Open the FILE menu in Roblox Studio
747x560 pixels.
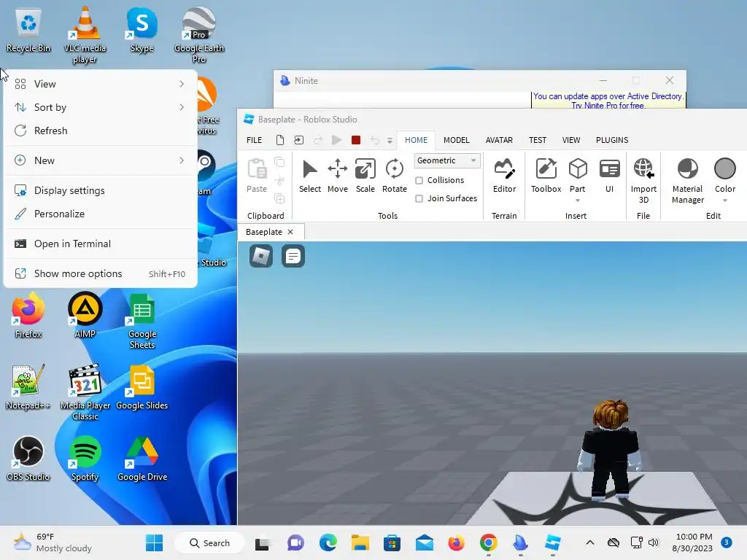(x=254, y=140)
